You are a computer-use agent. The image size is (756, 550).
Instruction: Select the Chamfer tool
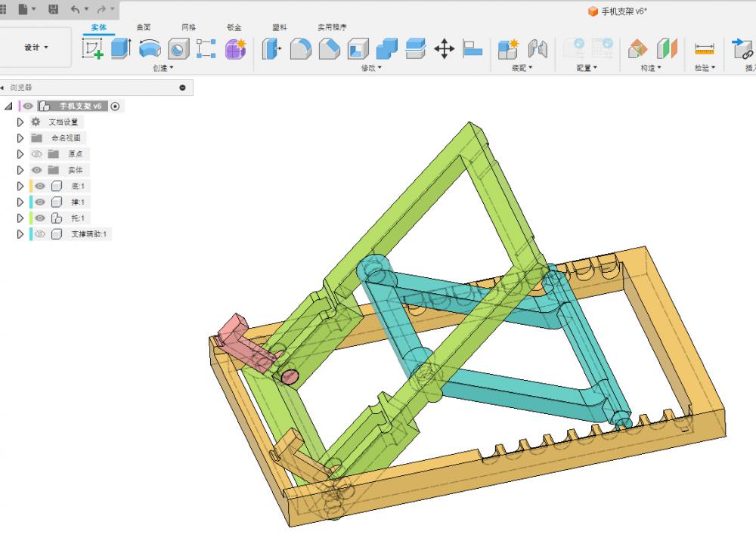(x=330, y=48)
